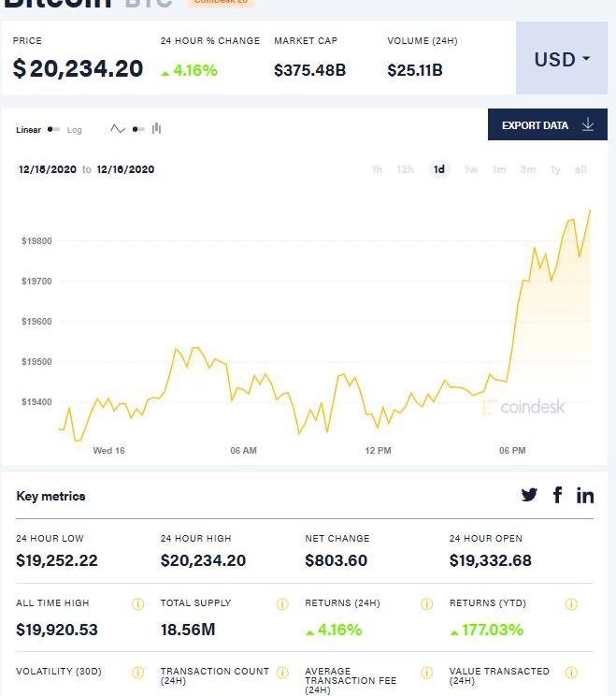Select the Log scale option
Image resolution: width=616 pixels, height=696 pixels.
(x=75, y=130)
